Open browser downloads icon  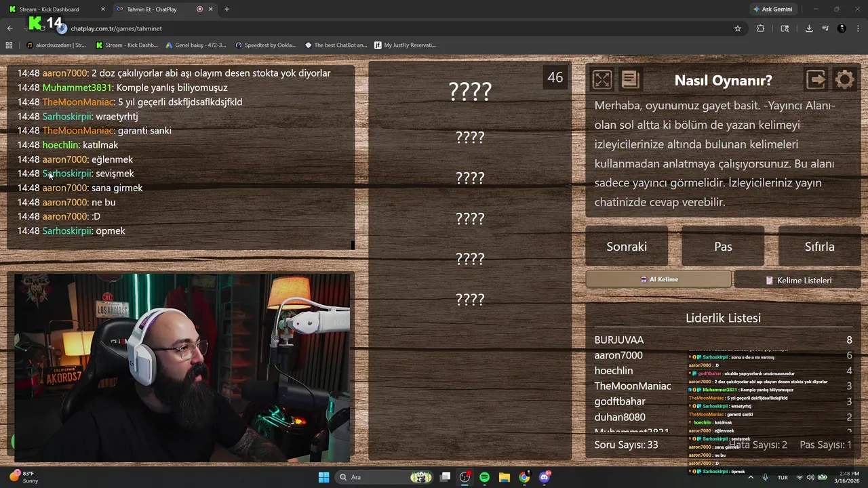click(x=809, y=28)
